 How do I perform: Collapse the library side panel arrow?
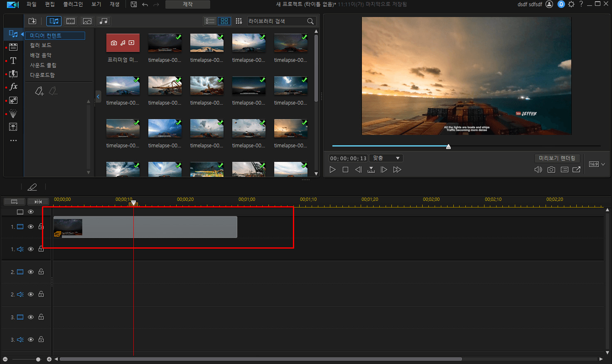98,97
